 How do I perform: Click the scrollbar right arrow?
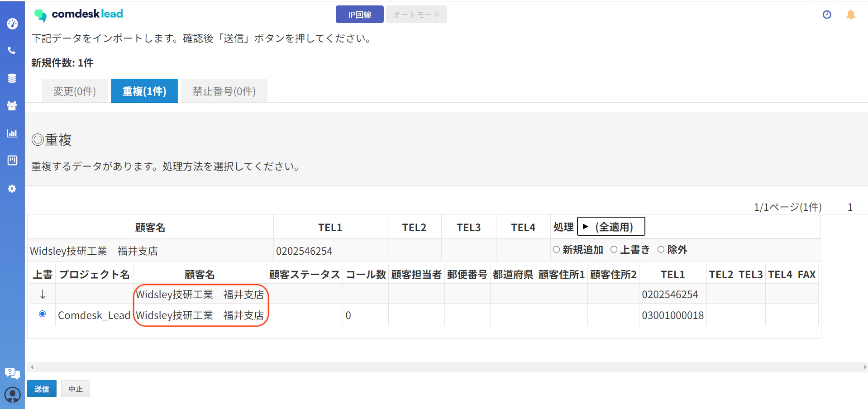[865, 367]
